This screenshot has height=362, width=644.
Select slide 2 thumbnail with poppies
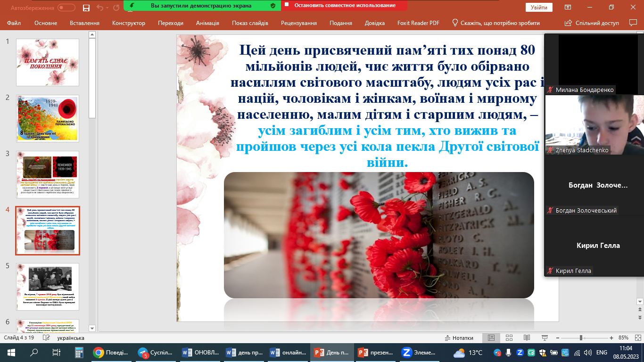point(48,118)
